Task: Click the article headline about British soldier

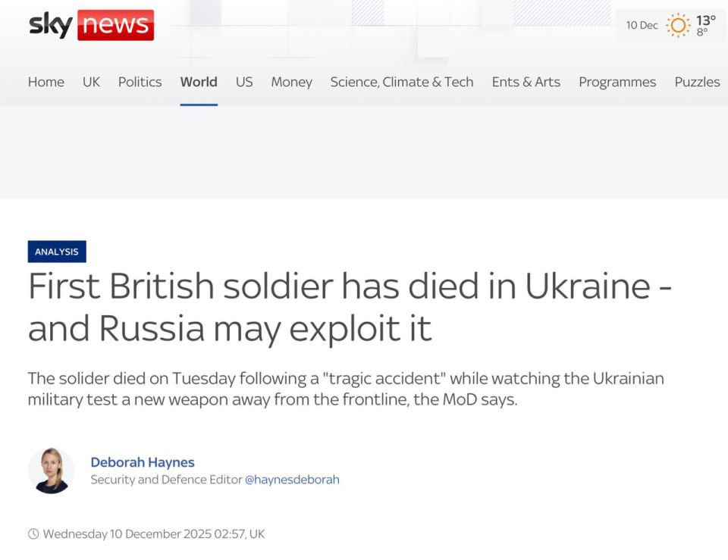Action: (x=350, y=307)
